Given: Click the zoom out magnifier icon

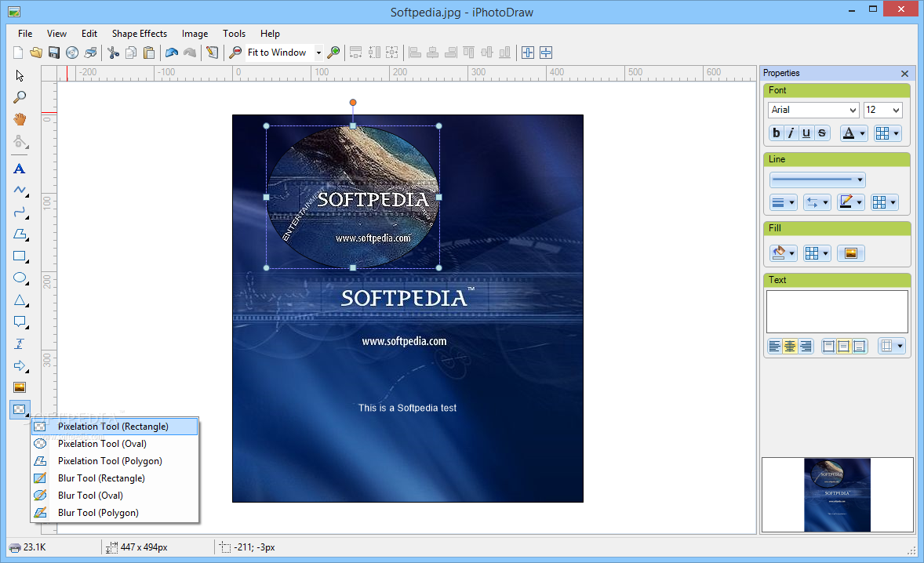Looking at the screenshot, I should [x=235, y=53].
